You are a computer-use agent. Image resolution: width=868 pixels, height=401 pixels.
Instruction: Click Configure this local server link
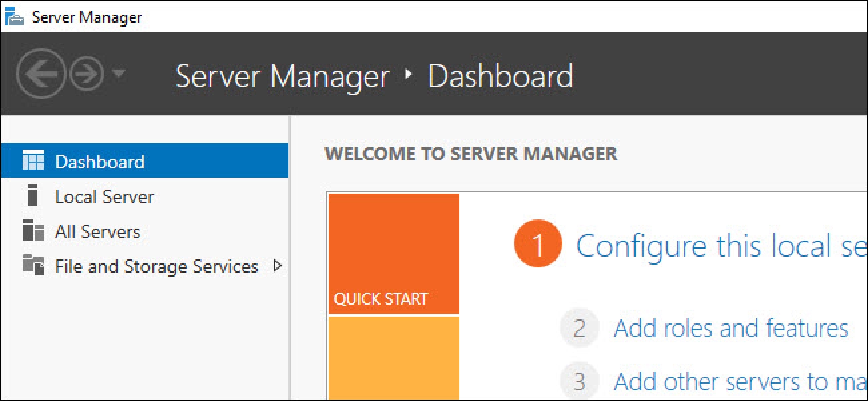point(722,245)
